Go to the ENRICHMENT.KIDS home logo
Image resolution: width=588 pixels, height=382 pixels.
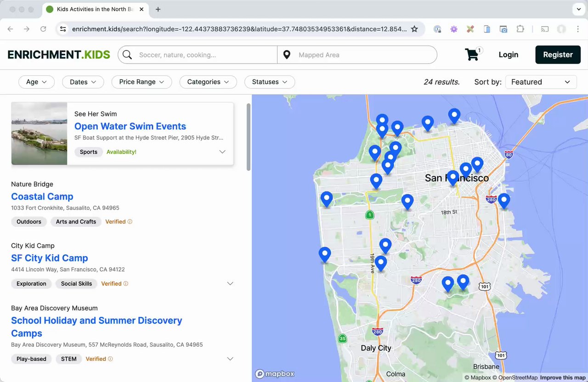[59, 55]
